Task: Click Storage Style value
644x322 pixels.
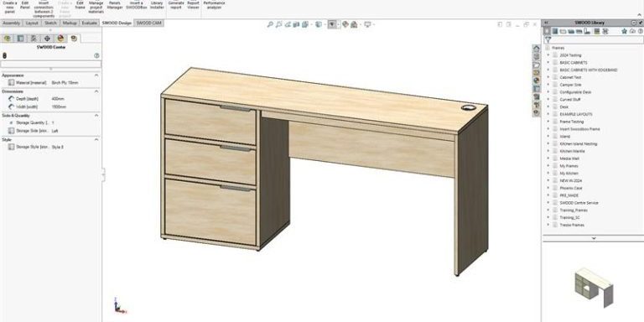Action: tap(58, 147)
